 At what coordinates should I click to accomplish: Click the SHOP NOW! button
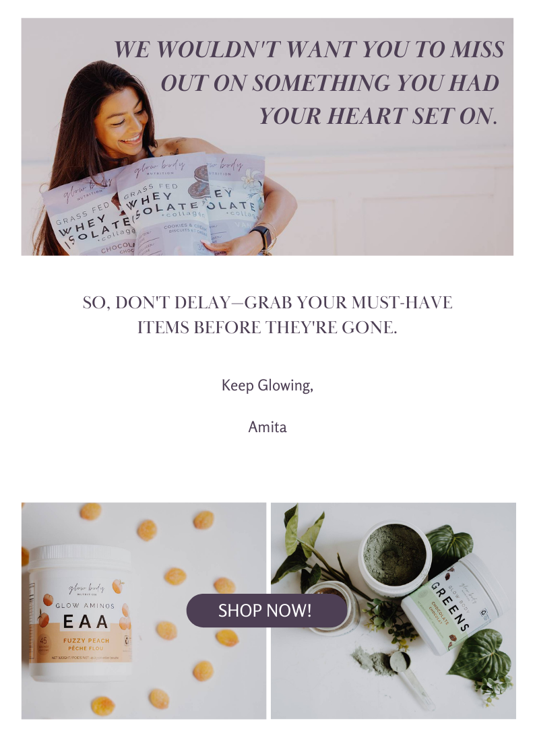[x=266, y=611]
